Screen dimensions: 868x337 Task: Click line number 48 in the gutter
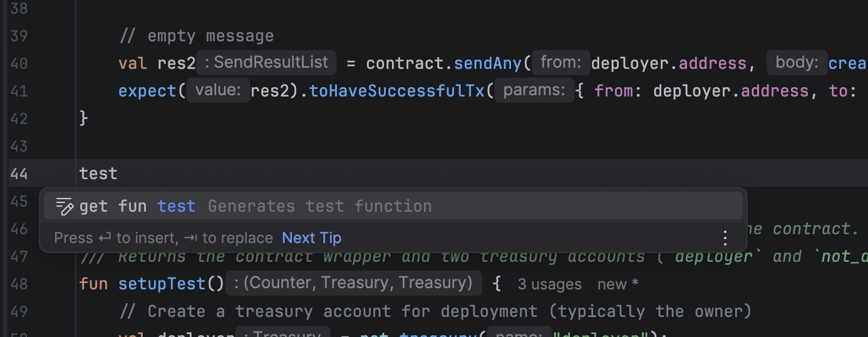click(x=19, y=284)
